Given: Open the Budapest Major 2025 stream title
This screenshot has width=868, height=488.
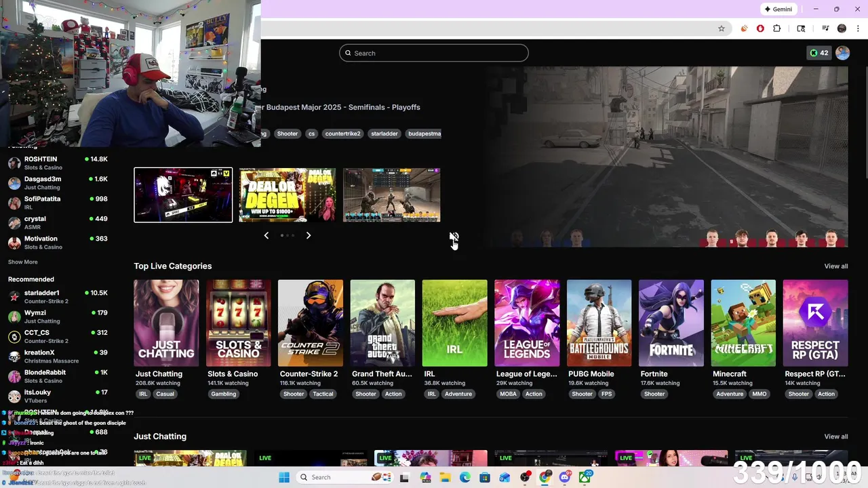Looking at the screenshot, I should pyautogui.click(x=343, y=107).
